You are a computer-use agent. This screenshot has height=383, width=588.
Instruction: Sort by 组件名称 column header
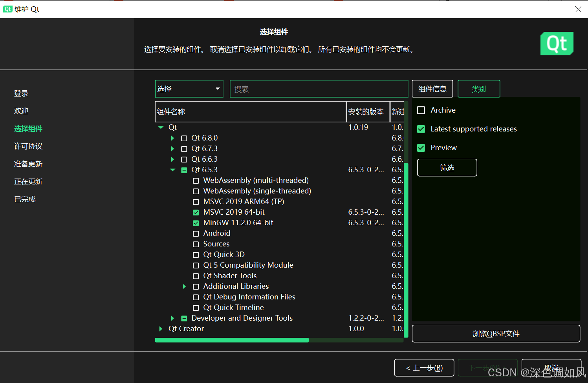(x=251, y=112)
